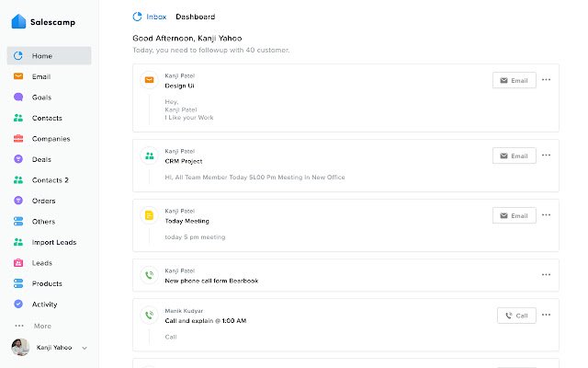Click Email button on Design Ui card
The height and width of the screenshot is (368, 588).
click(514, 80)
